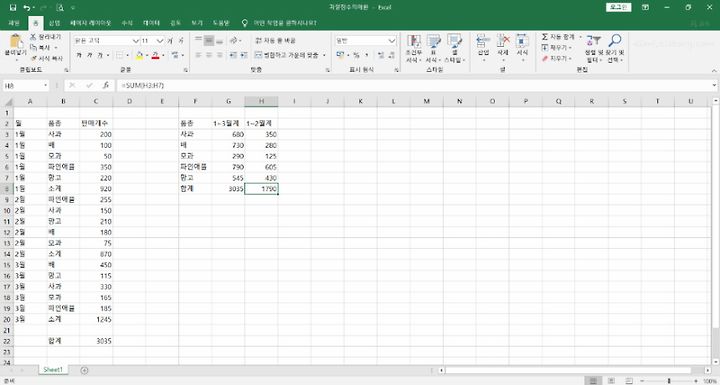The width and height of the screenshot is (720, 385).
Task: Click the Ribbon Display Options icon
Action: [x=646, y=7]
